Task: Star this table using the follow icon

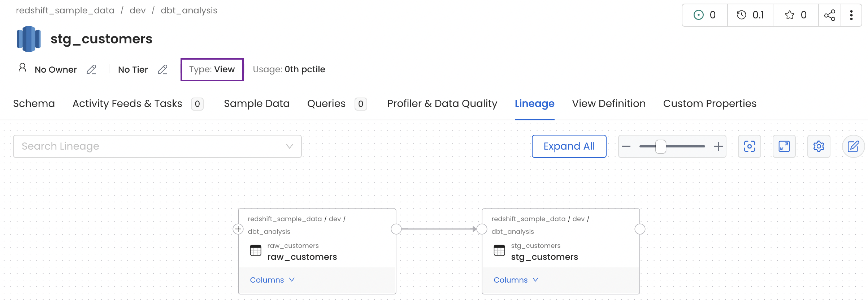Action: 796,15
